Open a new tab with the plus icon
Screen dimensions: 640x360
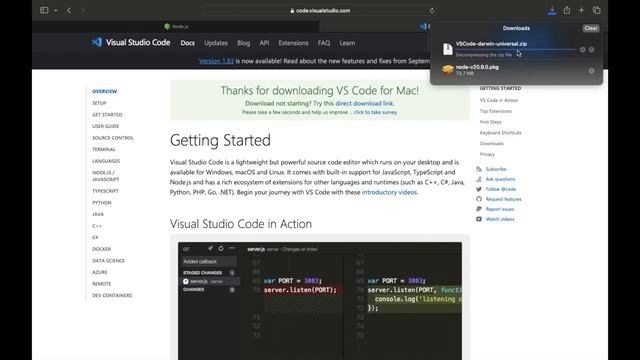581,10
